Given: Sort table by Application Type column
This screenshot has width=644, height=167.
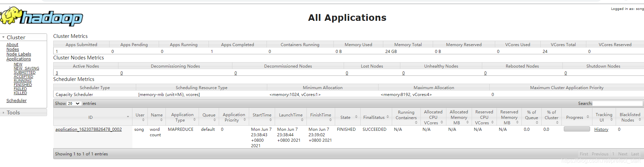Looking at the screenshot, I should 182,117.
